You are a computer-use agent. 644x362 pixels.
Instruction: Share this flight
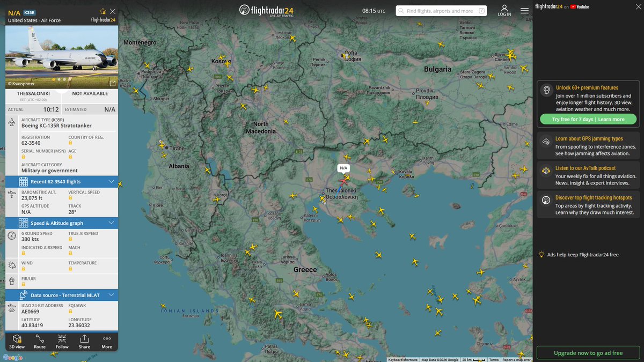click(84, 342)
